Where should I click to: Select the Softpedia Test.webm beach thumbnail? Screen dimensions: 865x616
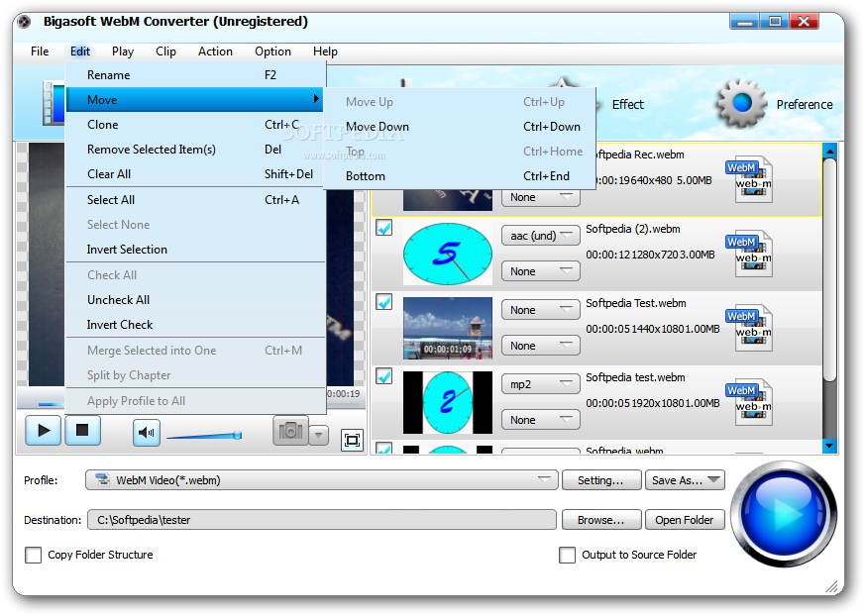tap(448, 328)
